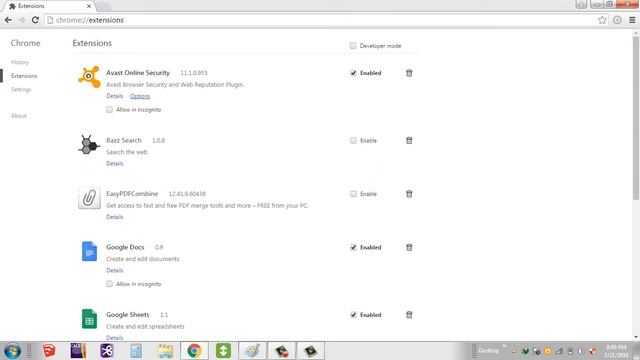
Task: Open the Windows Start menu
Action: 13,351
